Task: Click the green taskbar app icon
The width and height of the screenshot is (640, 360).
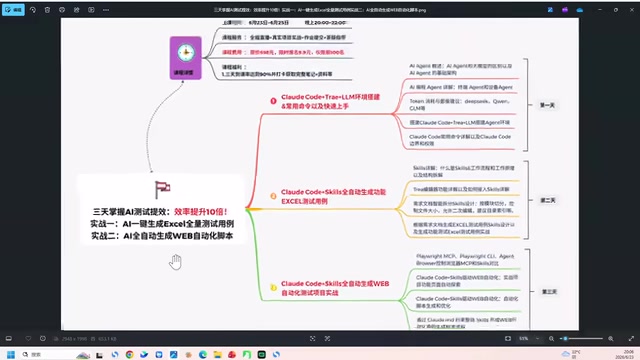Action: [x=247, y=354]
